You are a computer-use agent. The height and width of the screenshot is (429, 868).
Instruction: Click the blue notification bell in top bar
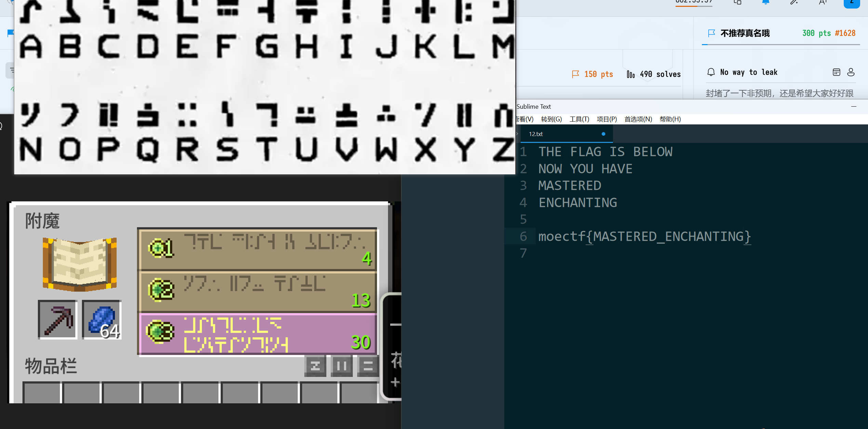pyautogui.click(x=765, y=3)
